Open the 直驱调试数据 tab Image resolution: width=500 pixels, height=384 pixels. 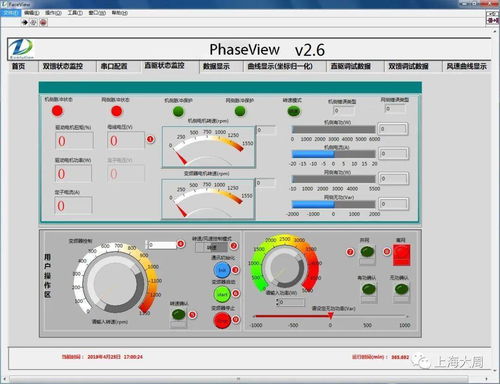[350, 66]
